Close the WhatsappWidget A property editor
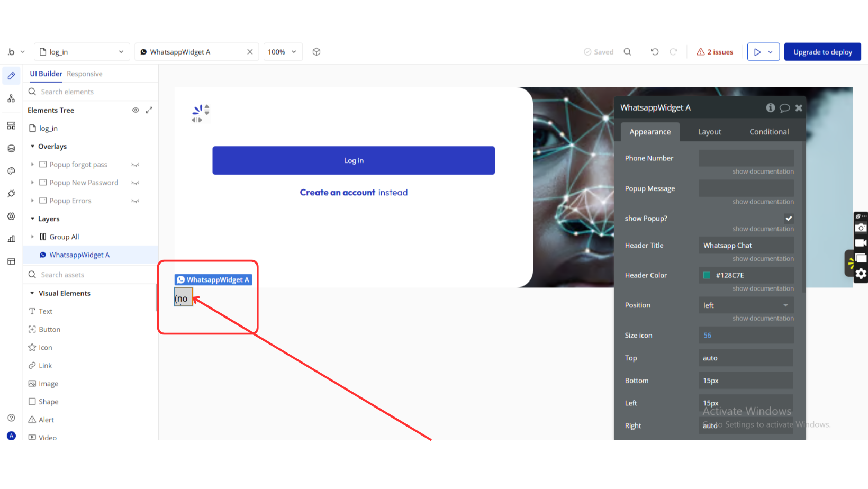The image size is (868, 489). 799,108
